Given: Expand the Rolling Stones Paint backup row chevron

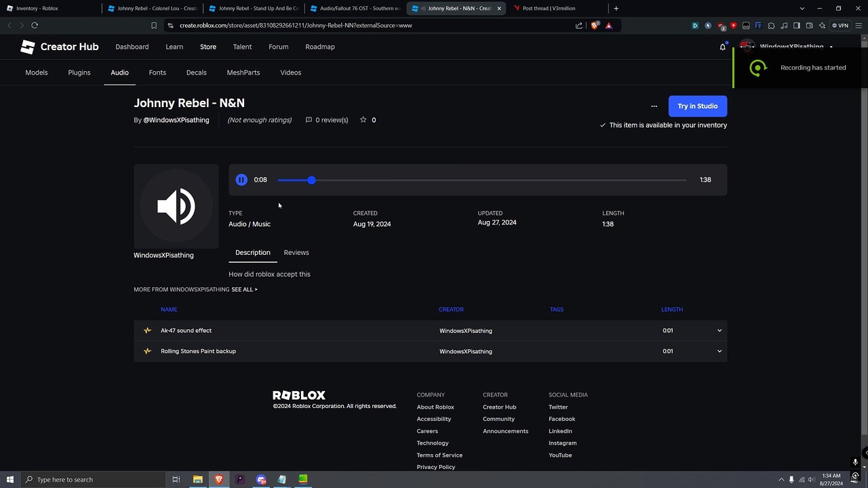Looking at the screenshot, I should 719,351.
